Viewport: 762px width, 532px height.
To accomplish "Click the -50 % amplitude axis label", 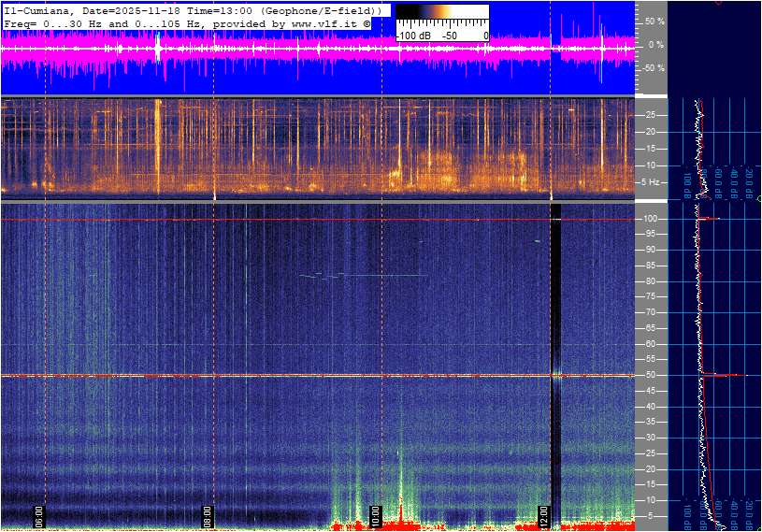I will coord(652,68).
